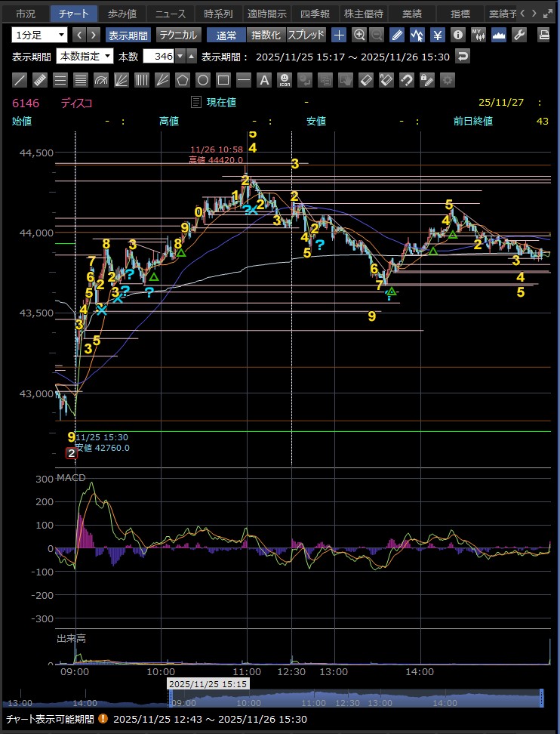Click the zoom in magnifier icon
The height and width of the screenshot is (734, 560).
[359, 35]
